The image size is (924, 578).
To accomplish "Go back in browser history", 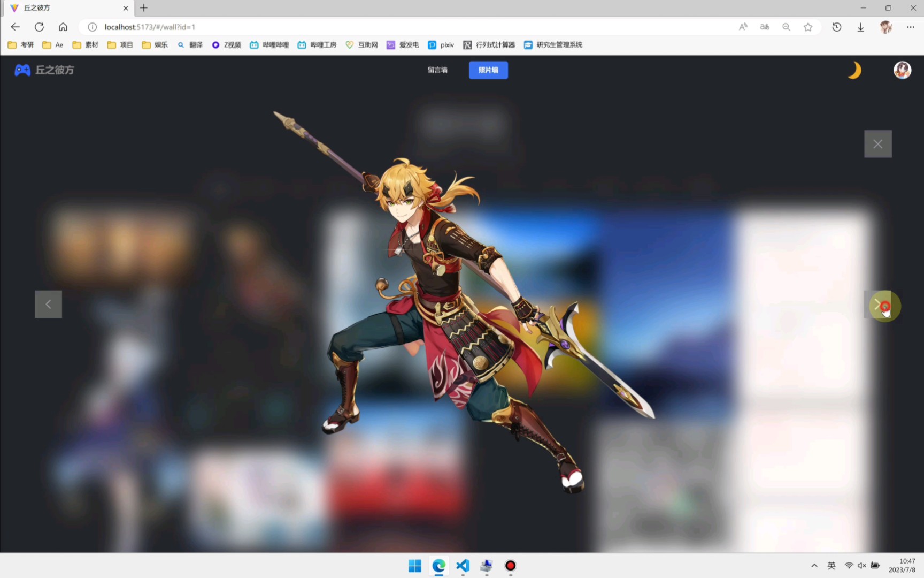I will click(15, 27).
